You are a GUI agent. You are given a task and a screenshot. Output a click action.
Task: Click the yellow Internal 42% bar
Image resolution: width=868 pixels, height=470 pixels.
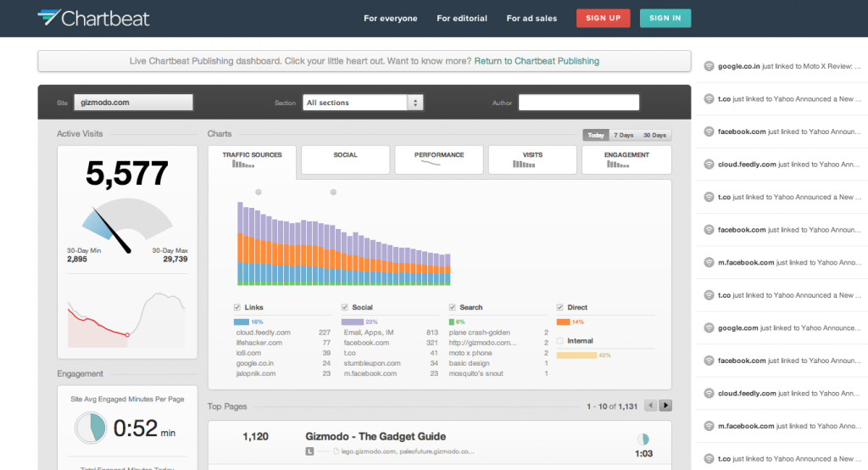576,355
